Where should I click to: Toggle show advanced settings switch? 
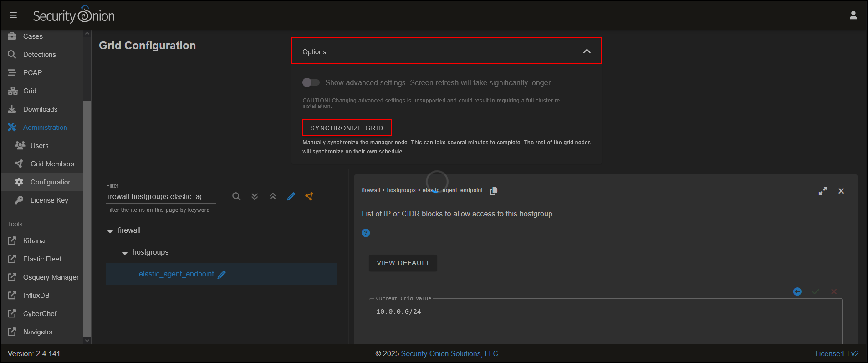pos(311,82)
